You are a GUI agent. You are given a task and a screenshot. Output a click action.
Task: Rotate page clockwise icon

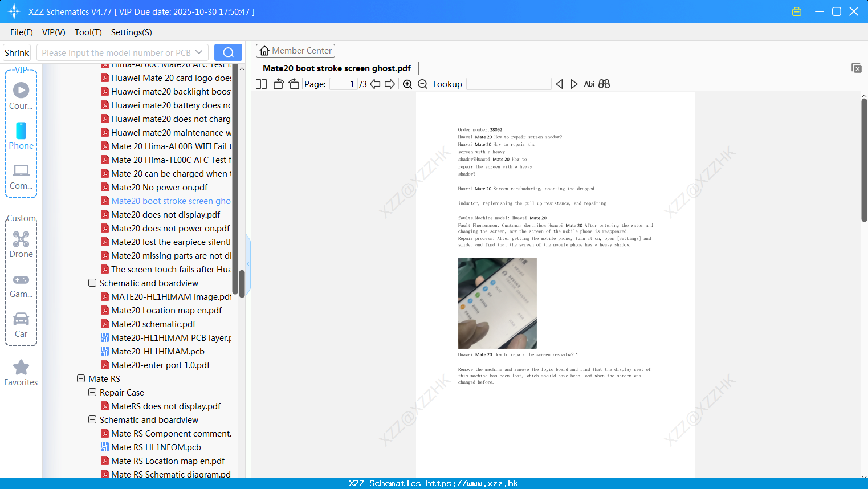tap(294, 84)
